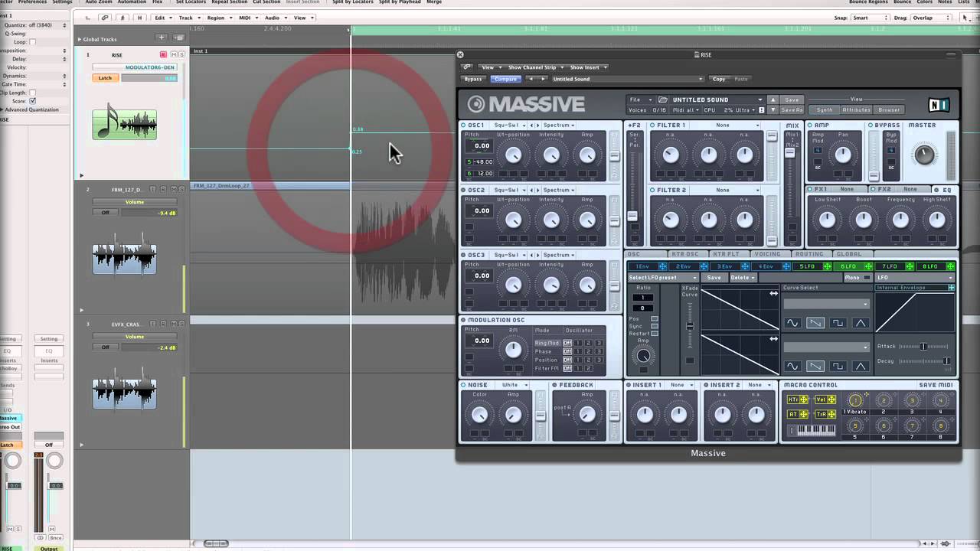Open the upper Curve Select dropdown
980x551 pixels.
[826, 304]
